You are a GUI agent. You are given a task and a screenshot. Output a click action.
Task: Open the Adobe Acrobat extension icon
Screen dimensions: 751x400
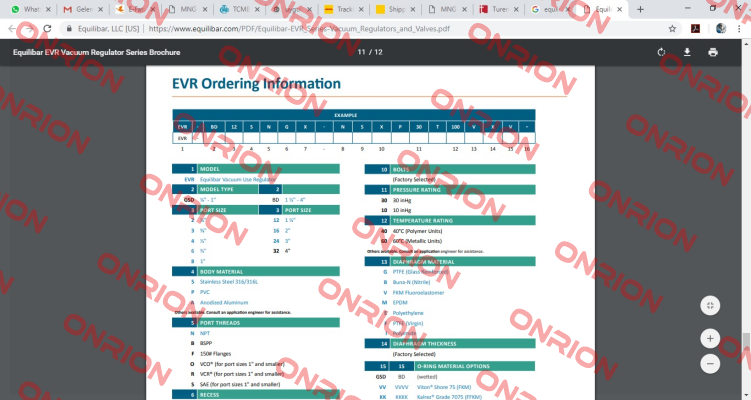coord(695,29)
